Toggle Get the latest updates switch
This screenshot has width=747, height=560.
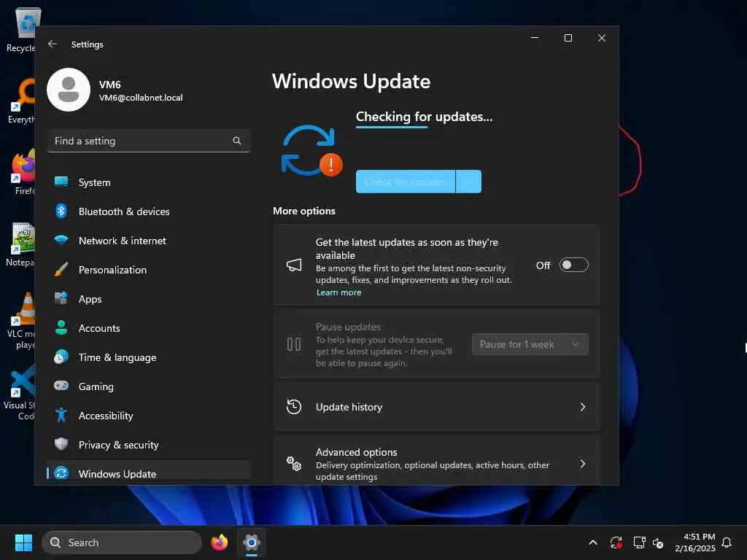573,265
